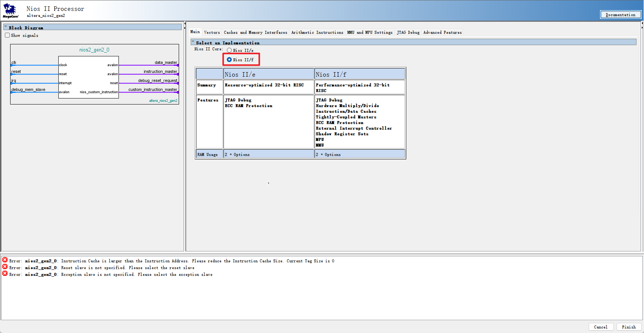Screen dimensions: 644x333
Task: Click the Instruction Cache error message
Action: pyautogui.click(x=172, y=261)
